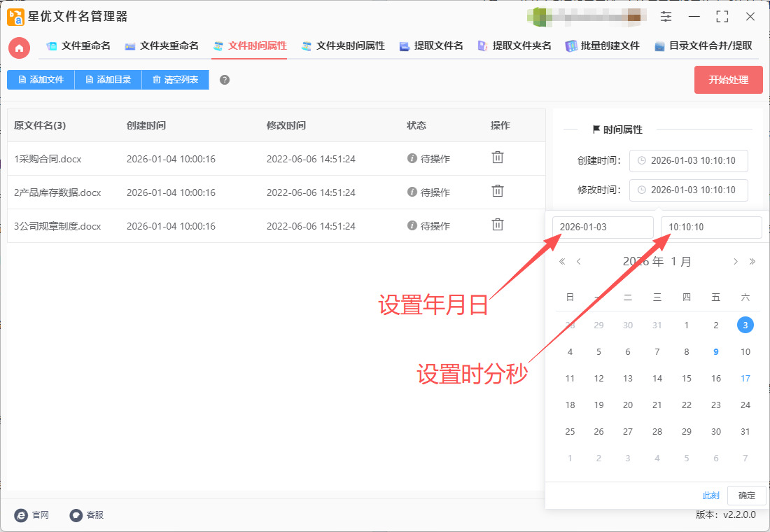Go to previous month in calendar
The image size is (770, 532).
pyautogui.click(x=579, y=262)
